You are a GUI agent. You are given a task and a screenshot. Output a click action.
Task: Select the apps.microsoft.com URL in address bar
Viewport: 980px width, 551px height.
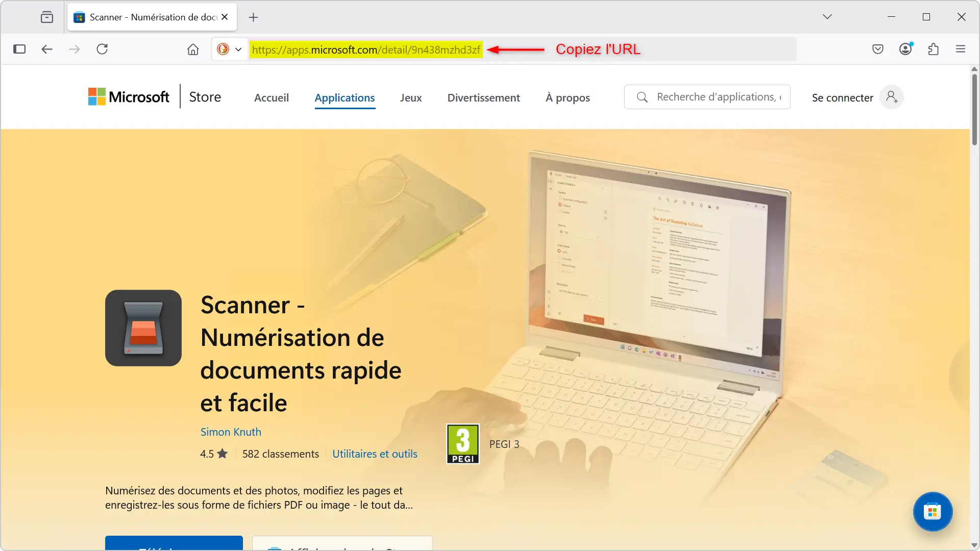[x=366, y=49]
